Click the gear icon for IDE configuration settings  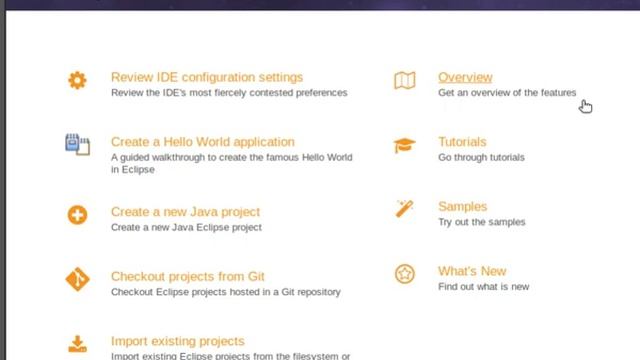77,80
